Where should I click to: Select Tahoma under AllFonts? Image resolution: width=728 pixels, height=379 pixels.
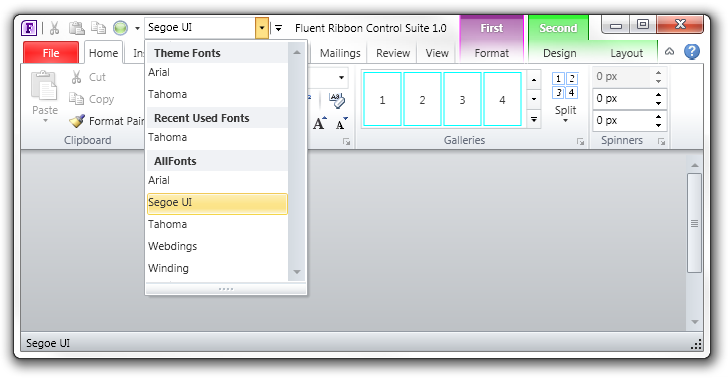coord(217,224)
